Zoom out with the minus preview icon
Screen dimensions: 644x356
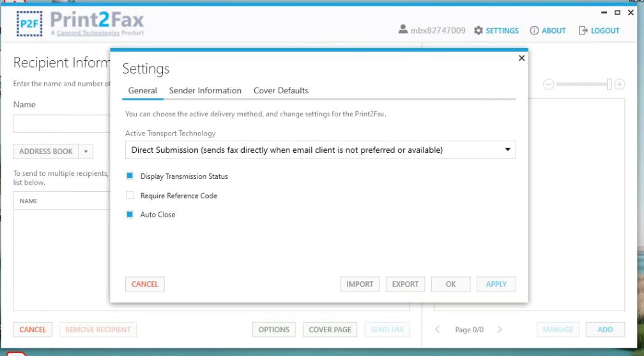click(548, 84)
